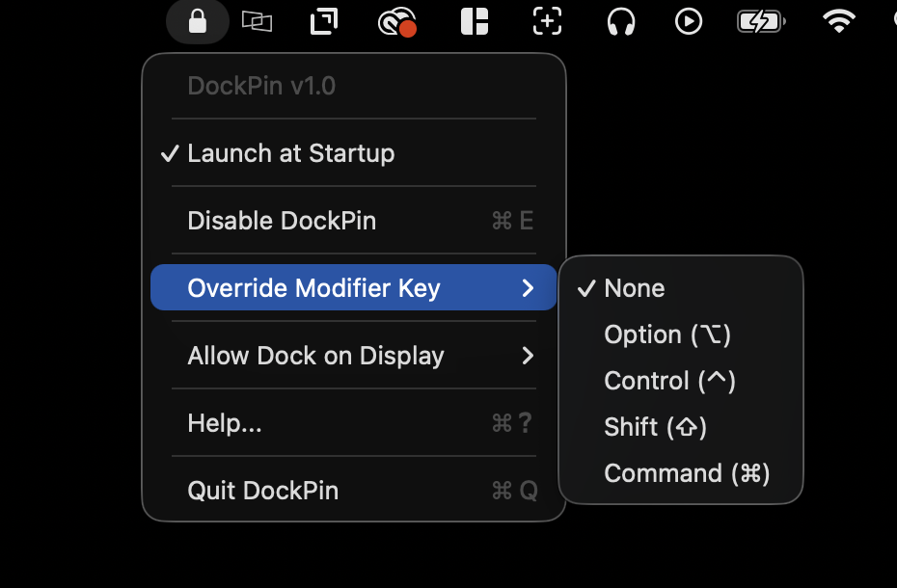Click the tiles layout menu bar icon
Viewport: 897px width, 588px height.
pos(473,21)
